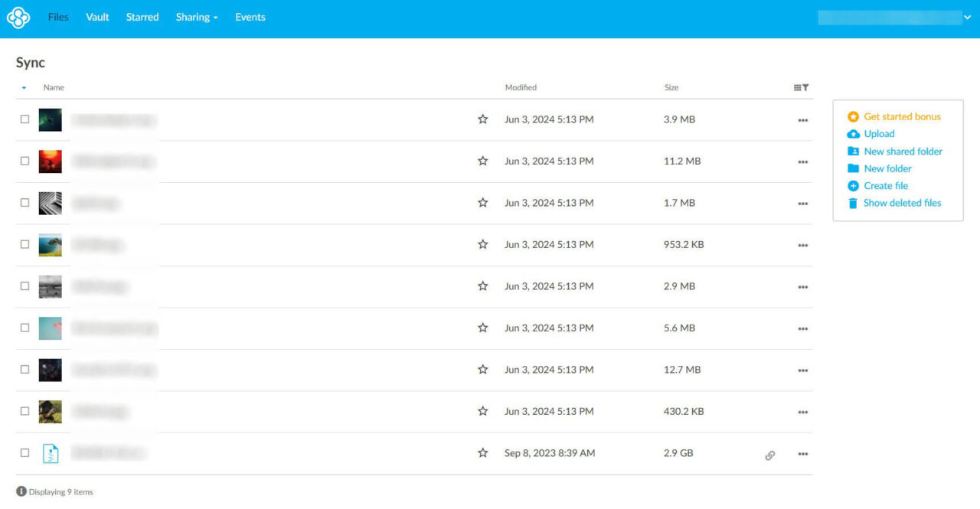Click New shared folder link

[x=903, y=152]
